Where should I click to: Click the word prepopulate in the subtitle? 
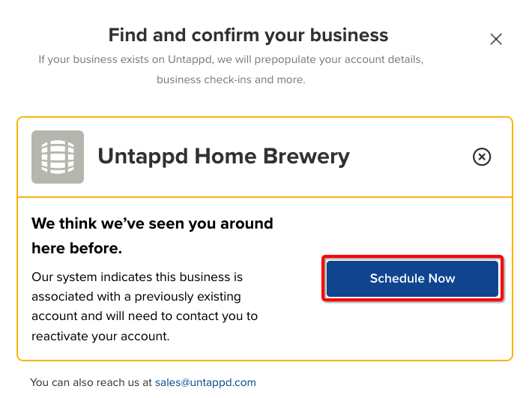(x=285, y=60)
